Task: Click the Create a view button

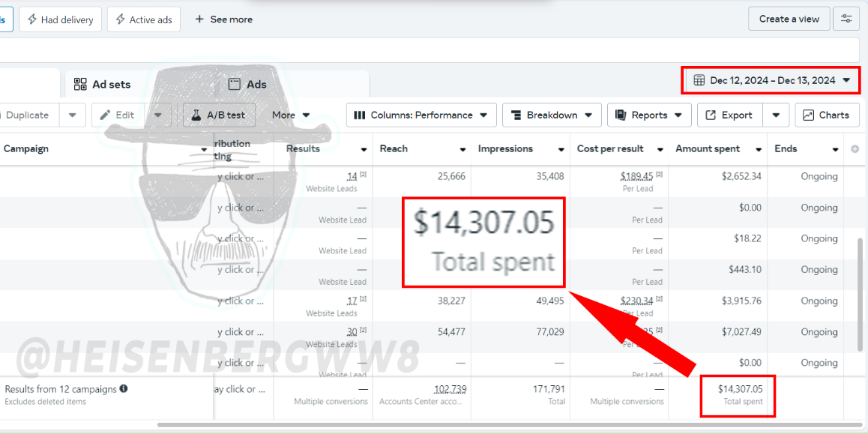Action: pyautogui.click(x=789, y=19)
